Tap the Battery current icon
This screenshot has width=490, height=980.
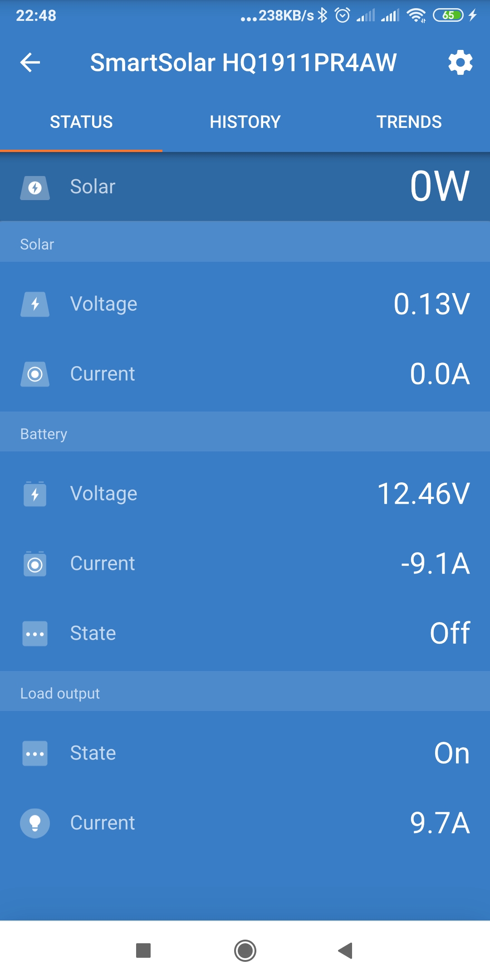click(35, 564)
